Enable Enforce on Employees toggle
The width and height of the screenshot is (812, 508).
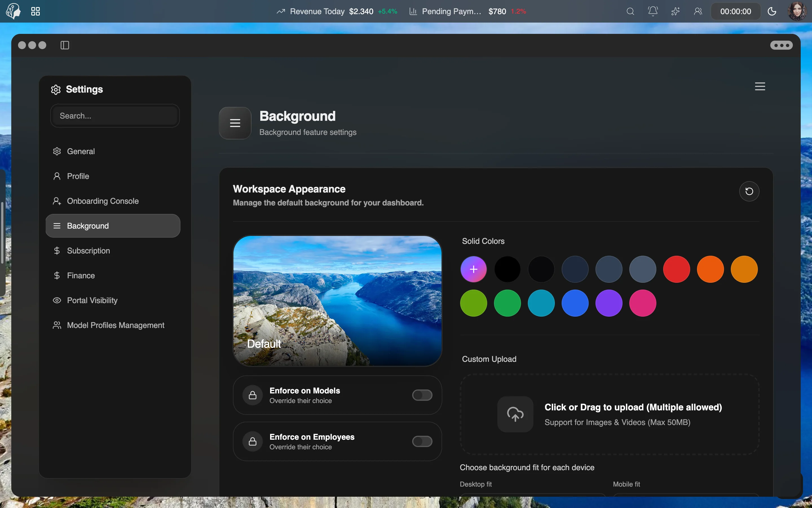coord(422,441)
